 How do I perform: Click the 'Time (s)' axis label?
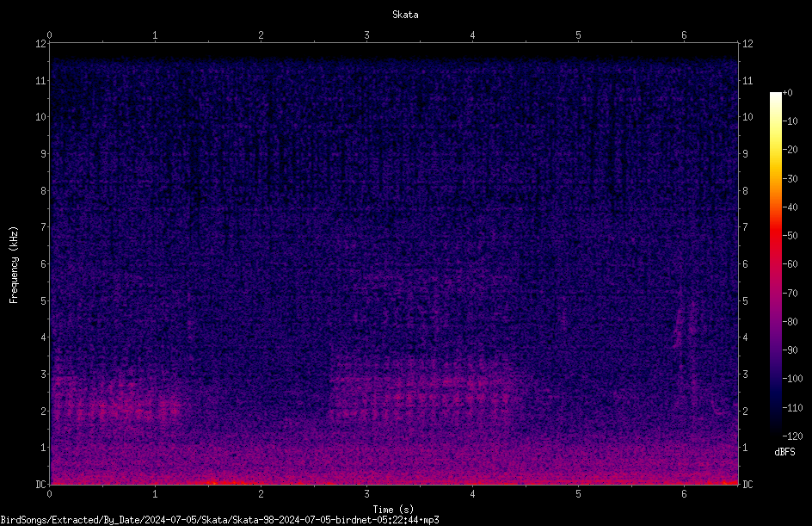(x=393, y=510)
